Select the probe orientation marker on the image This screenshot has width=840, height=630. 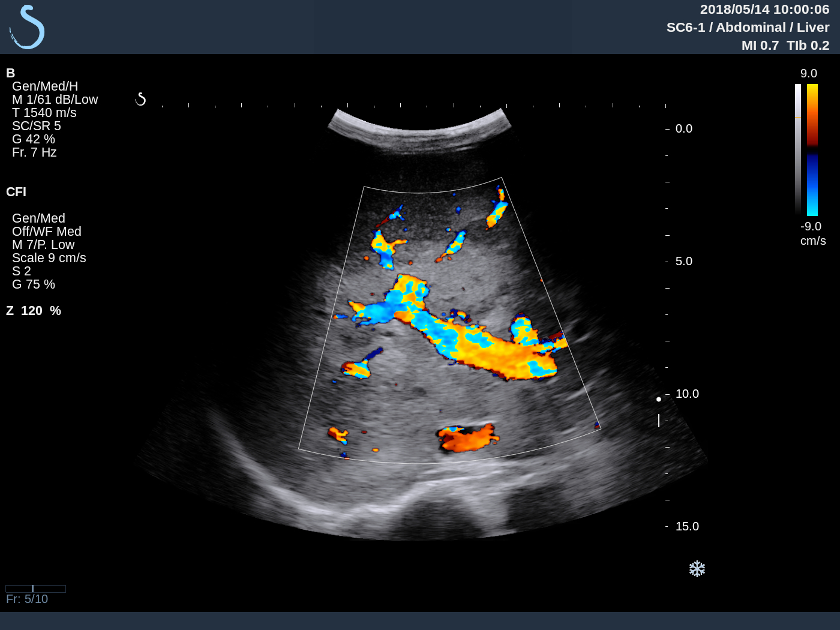pos(141,99)
